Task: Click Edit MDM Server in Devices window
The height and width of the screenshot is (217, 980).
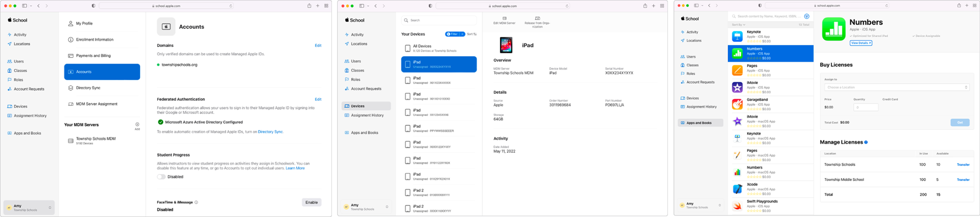Action: (x=504, y=21)
